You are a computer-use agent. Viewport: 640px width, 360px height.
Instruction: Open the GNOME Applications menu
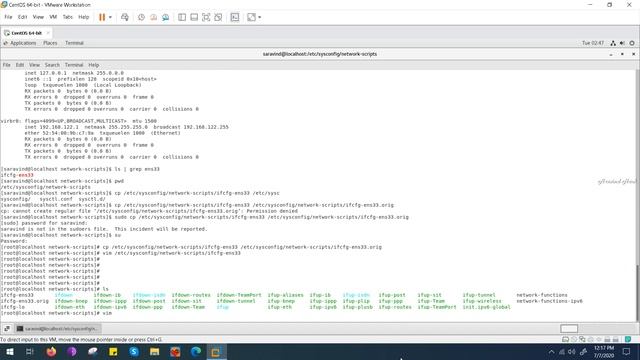click(23, 43)
